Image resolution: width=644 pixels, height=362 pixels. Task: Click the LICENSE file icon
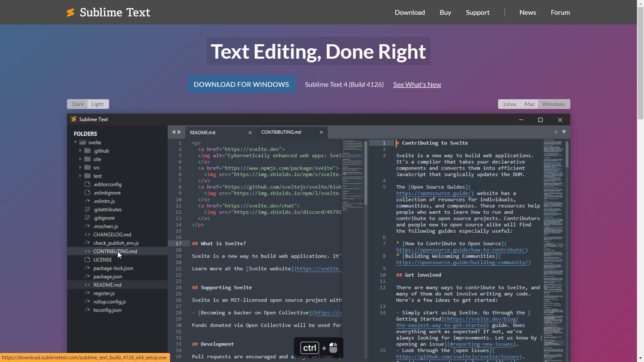pos(88,260)
